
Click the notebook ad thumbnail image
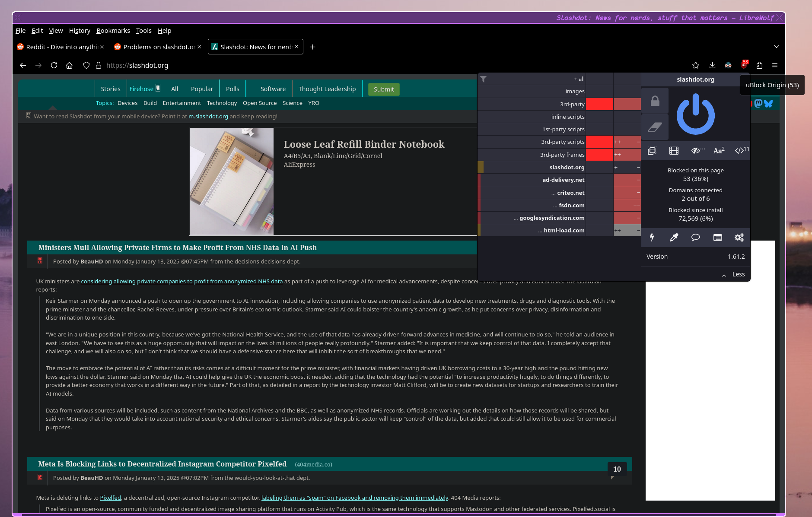(232, 181)
